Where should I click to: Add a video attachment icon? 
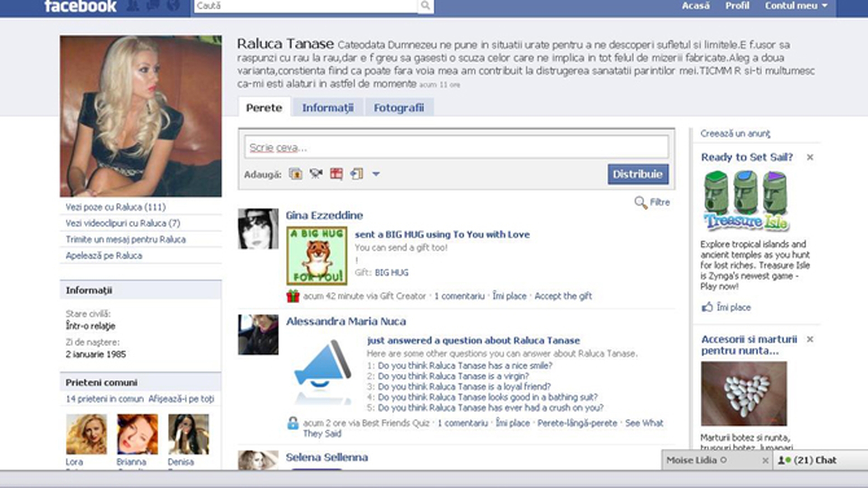[316, 174]
